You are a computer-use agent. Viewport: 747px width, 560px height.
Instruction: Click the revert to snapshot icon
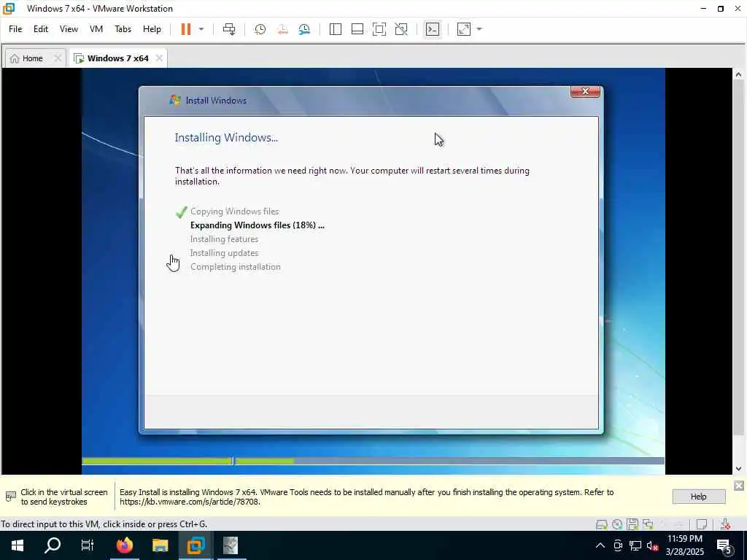282,29
